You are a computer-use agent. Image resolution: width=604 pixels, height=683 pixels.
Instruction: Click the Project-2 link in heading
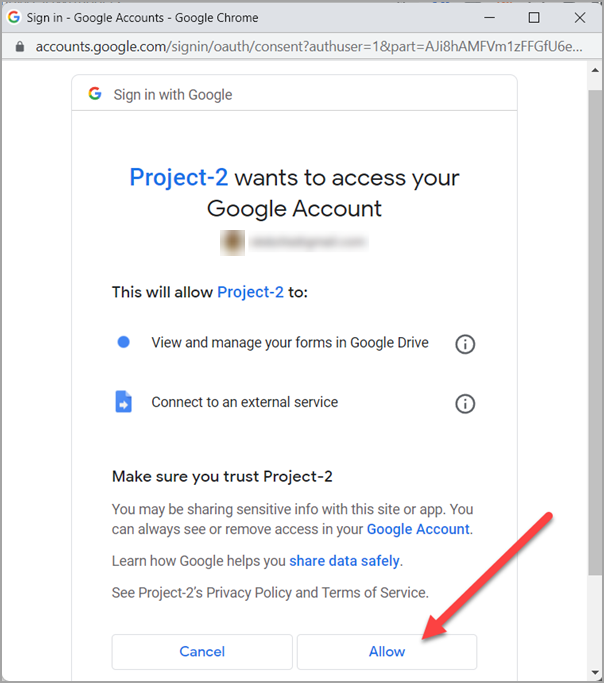click(x=179, y=177)
